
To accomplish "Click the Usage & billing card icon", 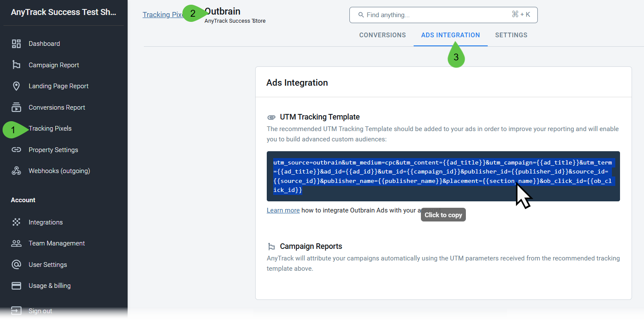I will click(16, 286).
